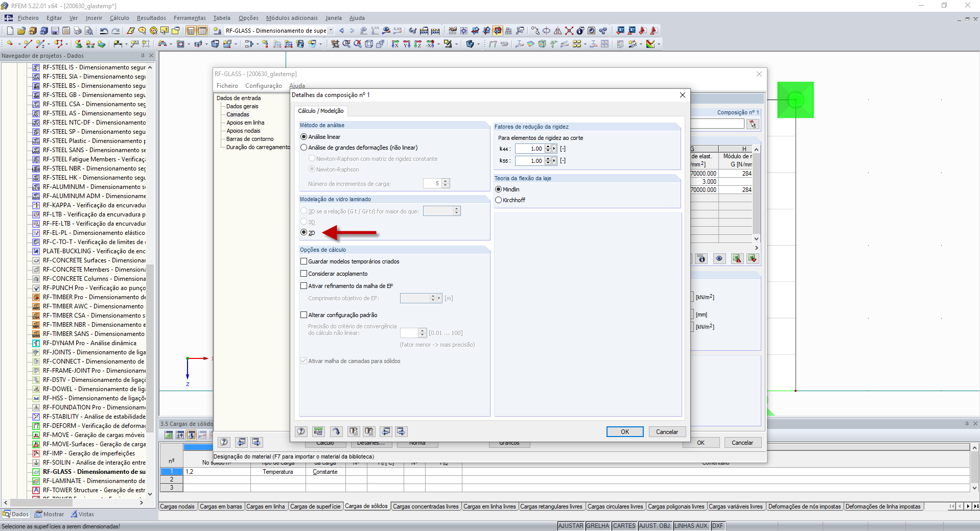The width and height of the screenshot is (980, 531).
Task: Check Alterar configuração padrão
Action: (339, 315)
